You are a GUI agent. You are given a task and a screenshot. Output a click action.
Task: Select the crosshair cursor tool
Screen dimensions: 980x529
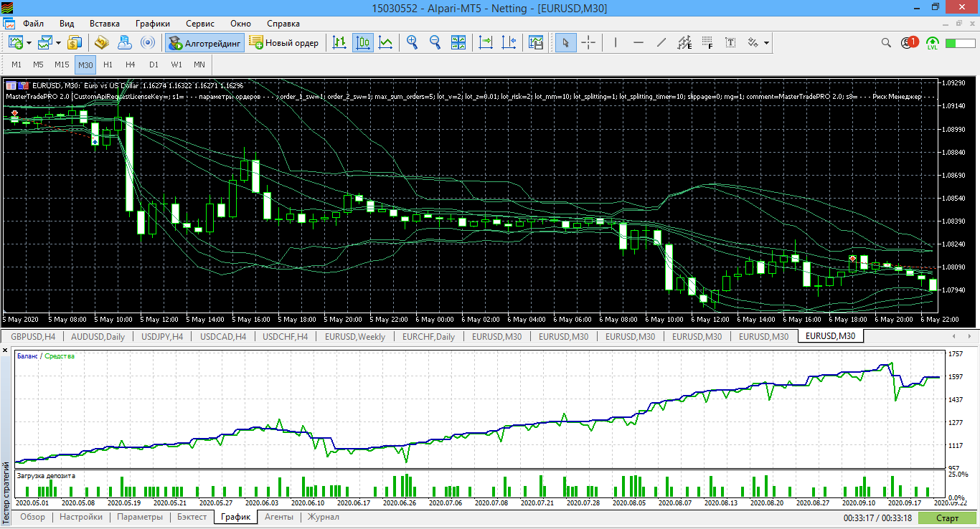tap(588, 43)
